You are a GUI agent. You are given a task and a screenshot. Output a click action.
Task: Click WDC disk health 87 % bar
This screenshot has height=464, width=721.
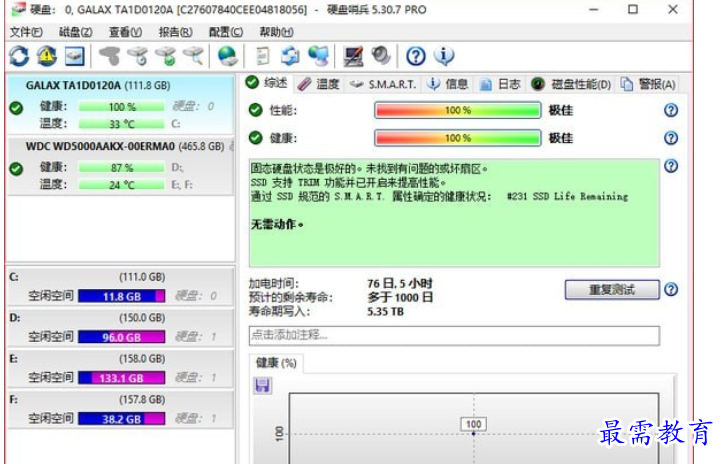121,167
